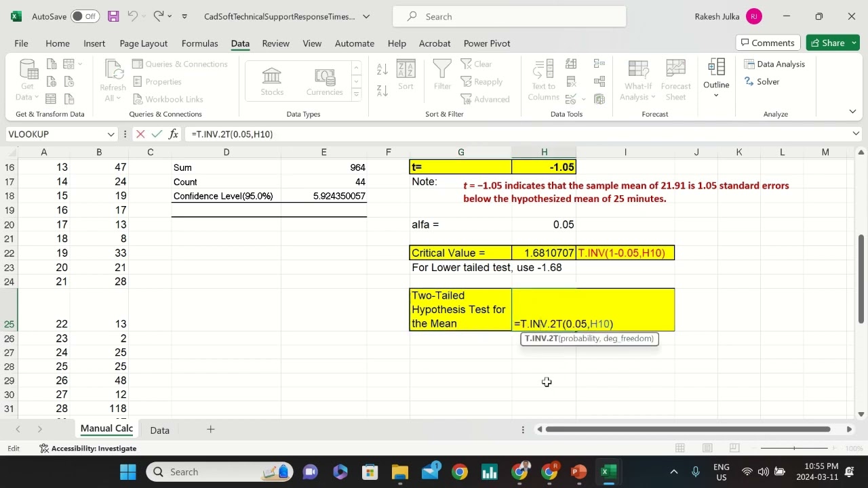868x488 pixels.
Task: Click the Normal view icon in status bar
Action: coord(679,448)
